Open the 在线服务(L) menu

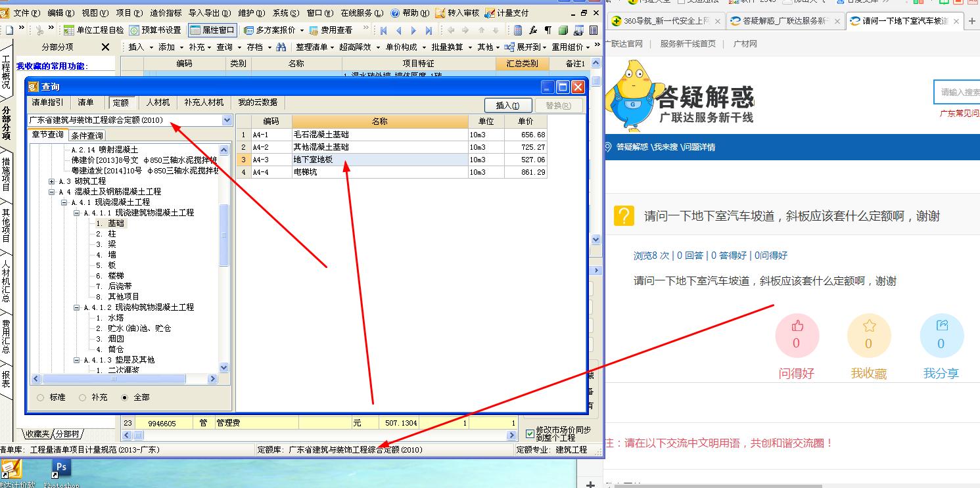pos(362,13)
